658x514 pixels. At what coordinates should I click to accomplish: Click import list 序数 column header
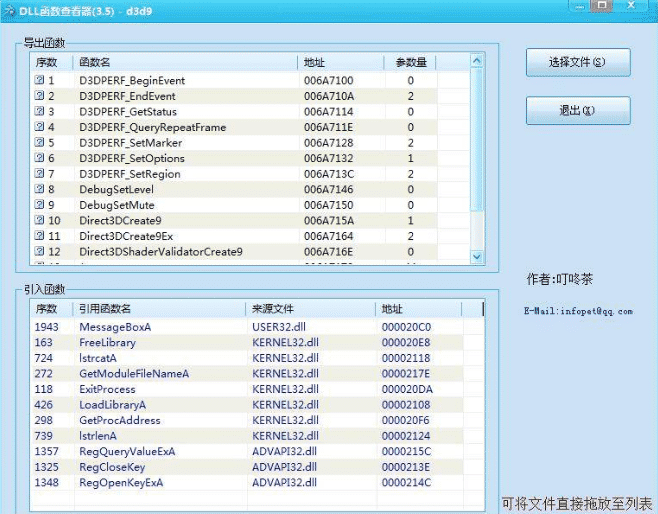pyautogui.click(x=52, y=309)
